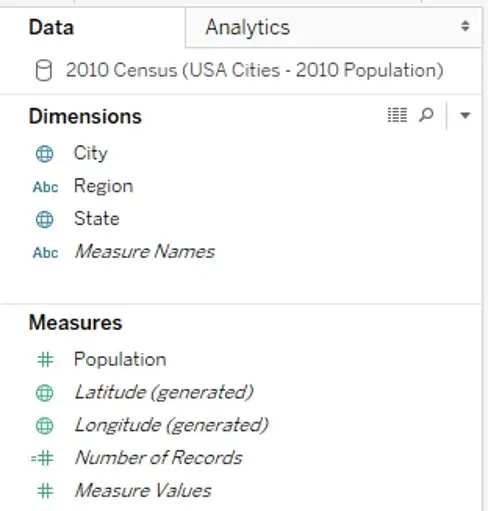The height and width of the screenshot is (511, 488).
Task: Open the pane switcher up-down arrows
Action: [465, 26]
